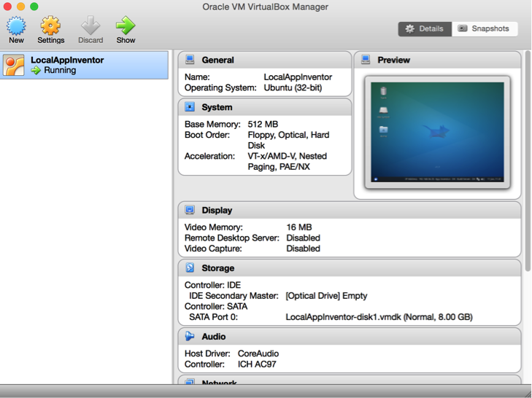
Task: Click 'LocalAppInventor-disk1.vmdk' storage entry
Action: (x=379, y=317)
